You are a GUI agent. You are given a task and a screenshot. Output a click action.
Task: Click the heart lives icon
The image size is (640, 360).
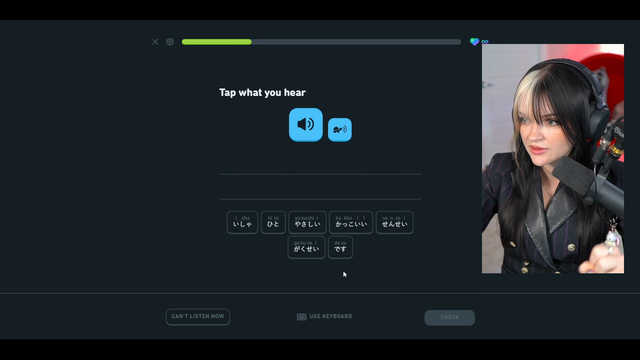point(474,42)
